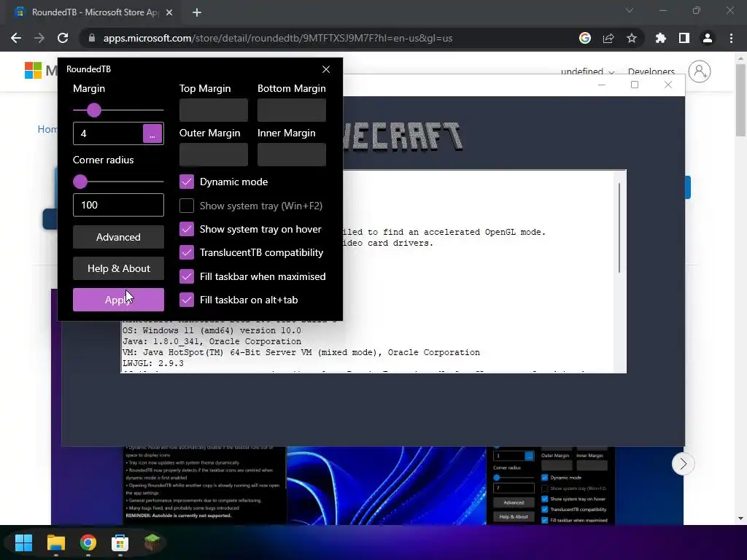Viewport: 747px width, 560px height.
Task: Click the sign-in account icon on Microsoft page
Action: click(x=700, y=71)
